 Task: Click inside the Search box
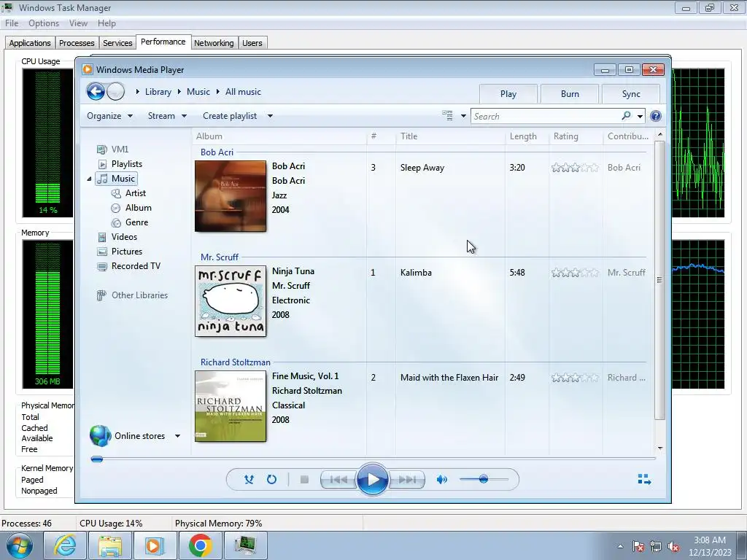546,116
